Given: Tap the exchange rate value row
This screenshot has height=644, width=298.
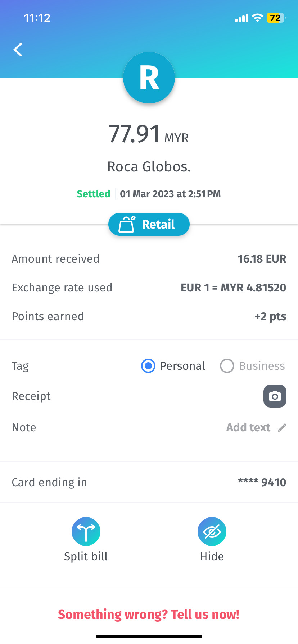Looking at the screenshot, I should pos(233,287).
